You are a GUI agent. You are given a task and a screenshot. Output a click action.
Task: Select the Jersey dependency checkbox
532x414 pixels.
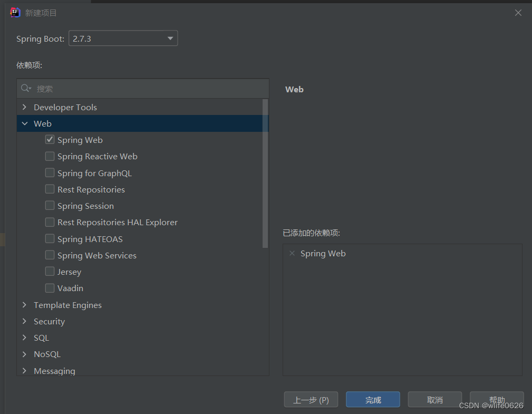pyautogui.click(x=50, y=272)
